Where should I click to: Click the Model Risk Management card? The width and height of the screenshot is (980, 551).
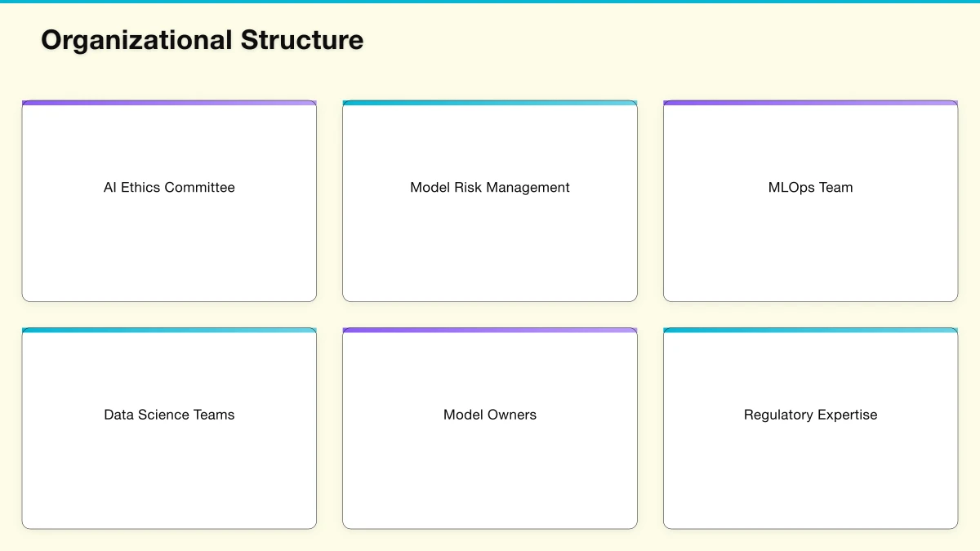click(490, 200)
